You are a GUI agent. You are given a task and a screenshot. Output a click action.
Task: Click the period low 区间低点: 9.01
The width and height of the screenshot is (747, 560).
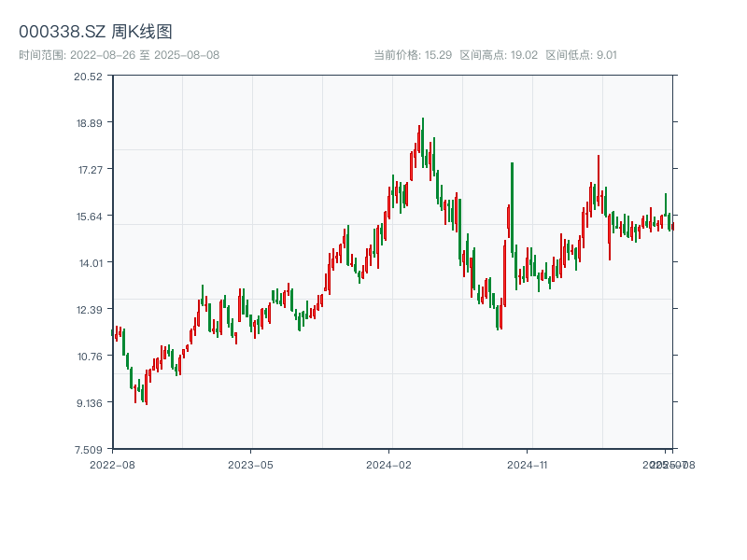tap(581, 55)
